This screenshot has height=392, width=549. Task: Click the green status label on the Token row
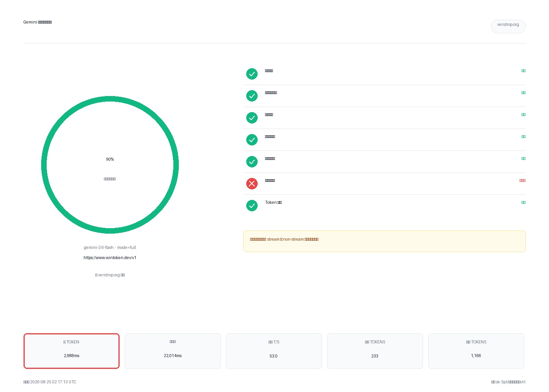pos(523,202)
